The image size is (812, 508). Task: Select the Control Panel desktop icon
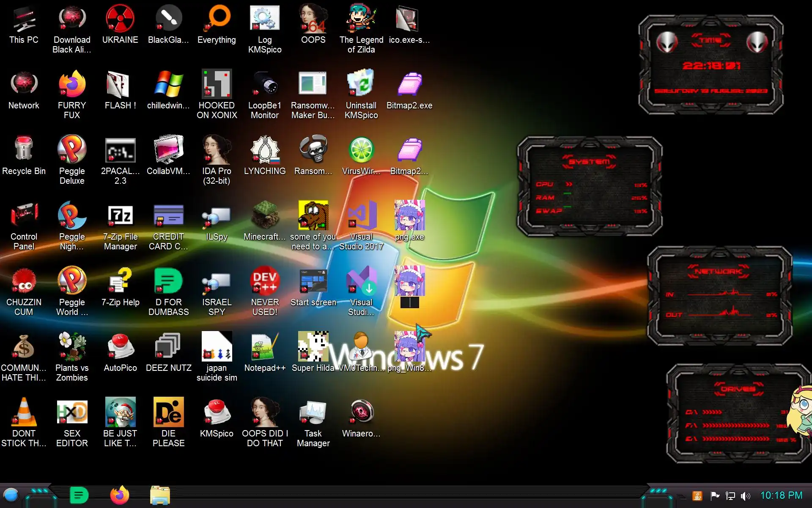click(x=24, y=215)
